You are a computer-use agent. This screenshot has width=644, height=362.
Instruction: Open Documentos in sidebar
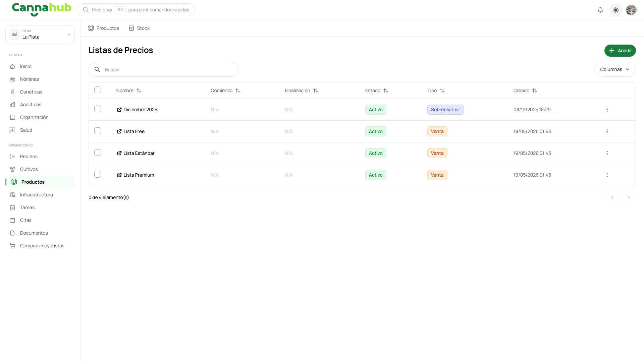click(40, 233)
